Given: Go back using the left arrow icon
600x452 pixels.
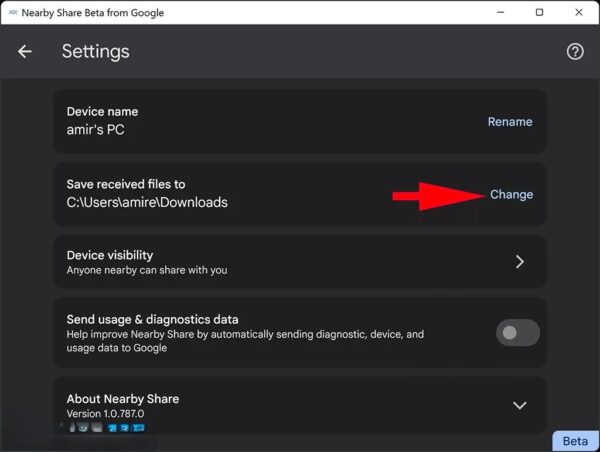Looking at the screenshot, I should tap(24, 51).
